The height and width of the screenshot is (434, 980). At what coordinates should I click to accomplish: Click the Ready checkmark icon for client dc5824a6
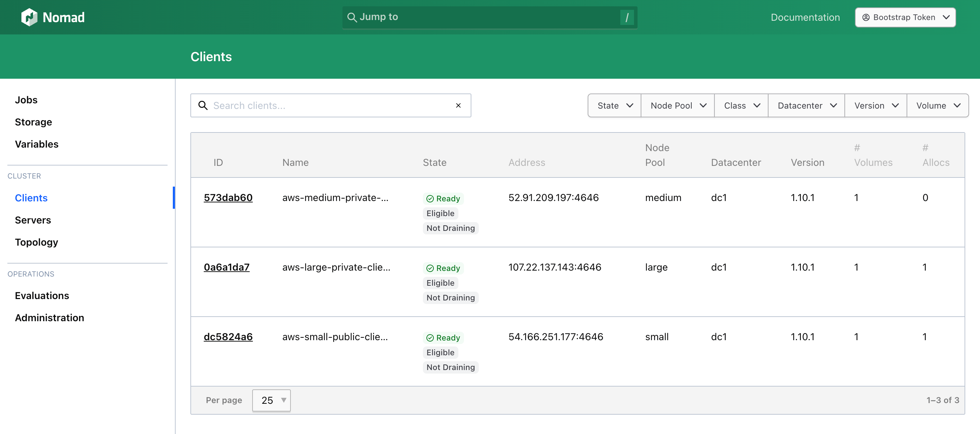431,337
